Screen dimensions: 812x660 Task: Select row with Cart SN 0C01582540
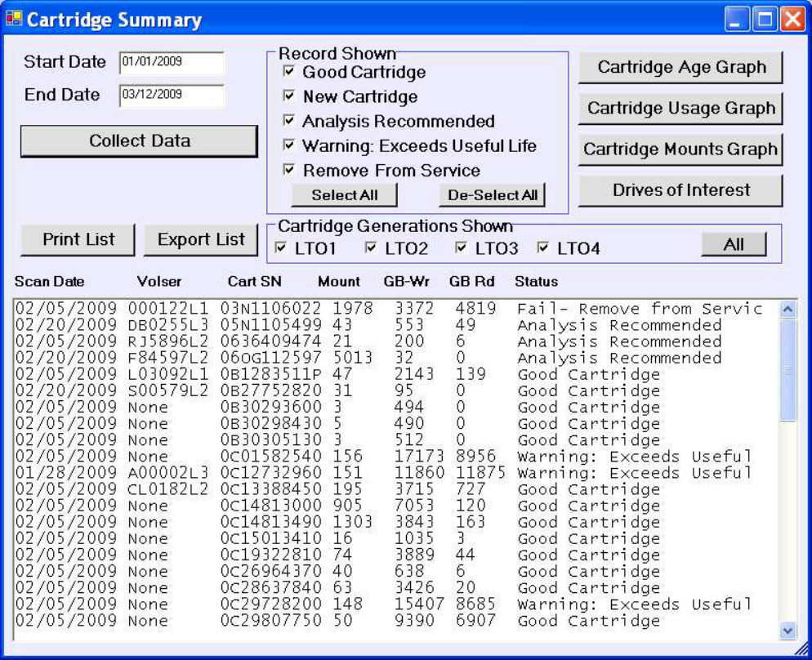click(395, 457)
